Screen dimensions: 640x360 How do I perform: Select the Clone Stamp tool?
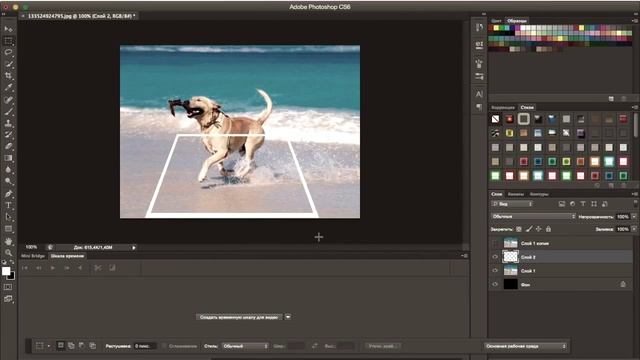(x=8, y=123)
